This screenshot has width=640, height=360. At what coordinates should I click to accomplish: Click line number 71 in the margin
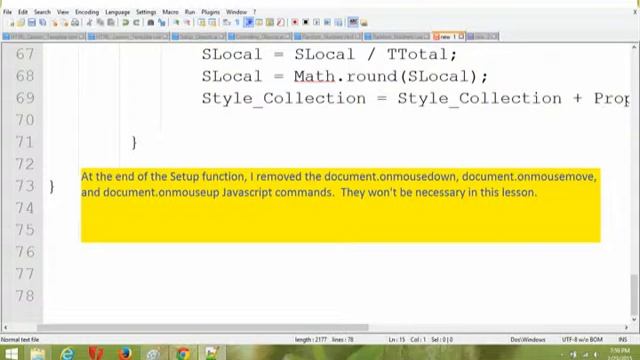25,142
